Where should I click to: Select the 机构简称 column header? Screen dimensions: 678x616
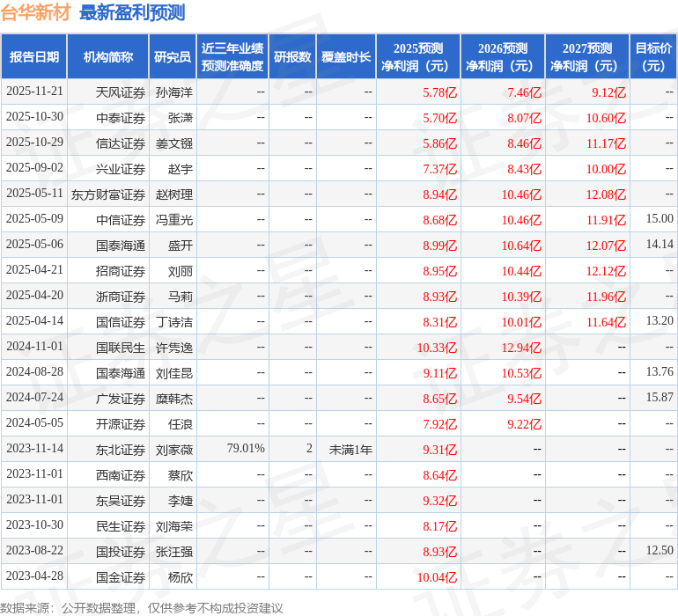click(x=108, y=57)
